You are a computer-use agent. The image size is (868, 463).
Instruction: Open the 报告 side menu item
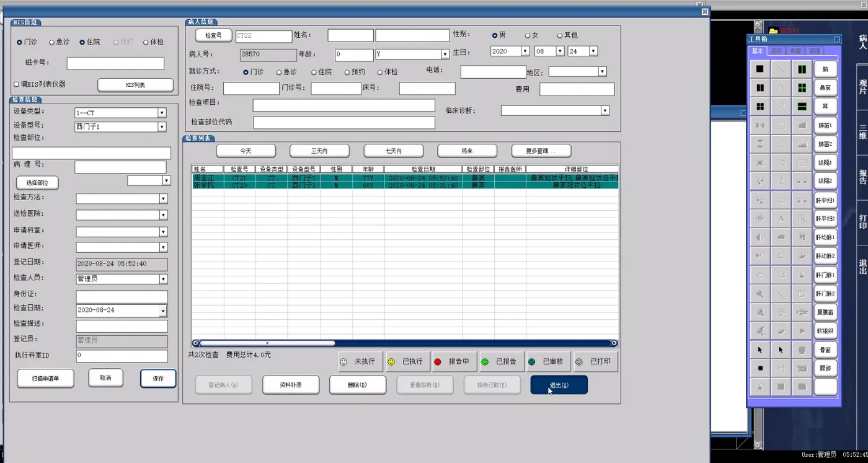[862, 177]
